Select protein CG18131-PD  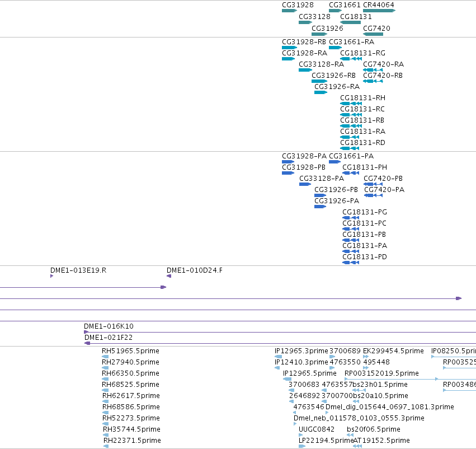click(351, 263)
